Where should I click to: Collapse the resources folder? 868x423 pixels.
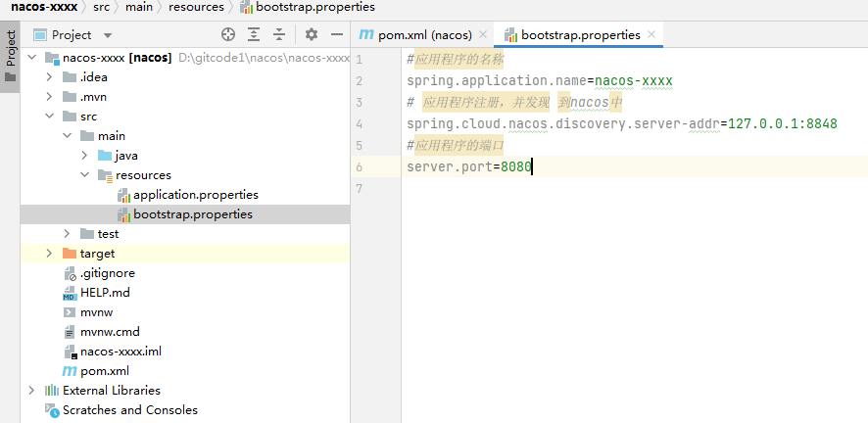[84, 174]
